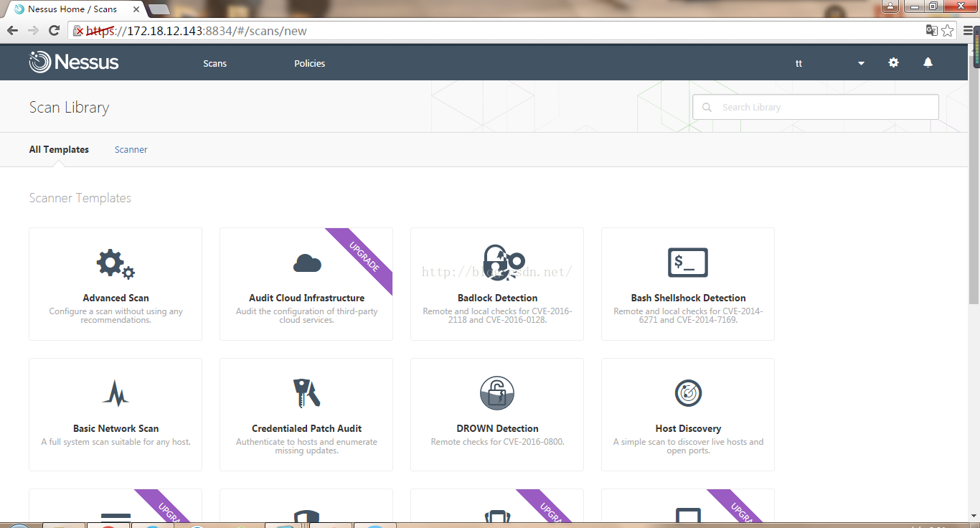Viewport: 980px width, 528px height.
Task: Select the Advanced Scan gears icon
Action: point(116,264)
